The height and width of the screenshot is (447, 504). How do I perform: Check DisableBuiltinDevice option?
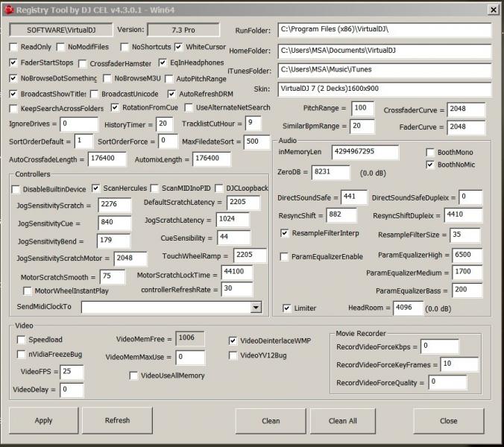16,189
